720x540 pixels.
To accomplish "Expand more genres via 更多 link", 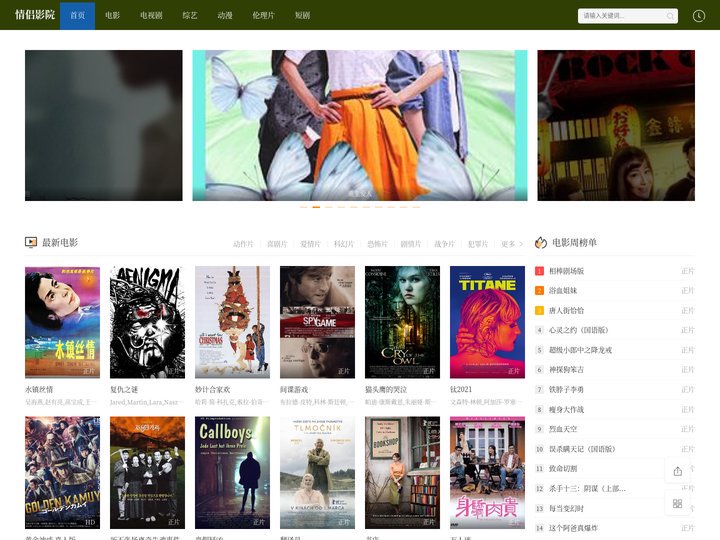I will [512, 244].
